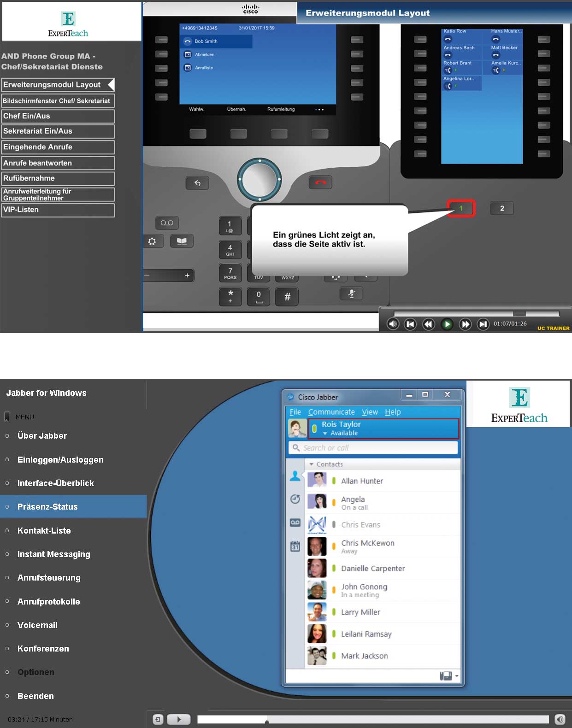Image resolution: width=572 pixels, height=728 pixels.
Task: Dial digit 4 GHI on keypad
Action: 230,250
